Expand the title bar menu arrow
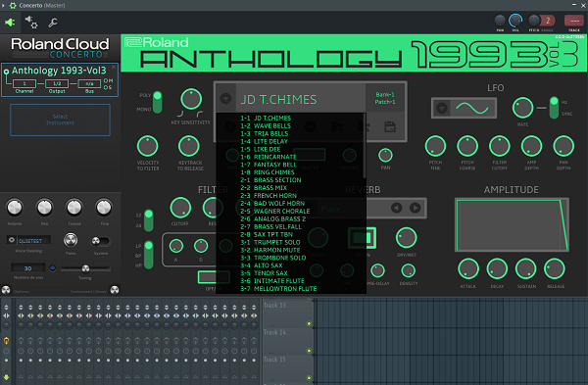Viewport: 588px width, 385px height. 3,5
